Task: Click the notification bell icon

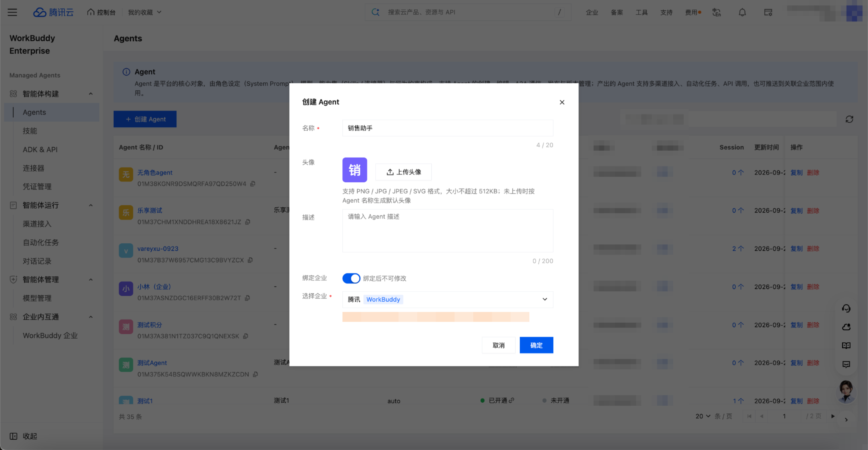Action: pos(742,12)
